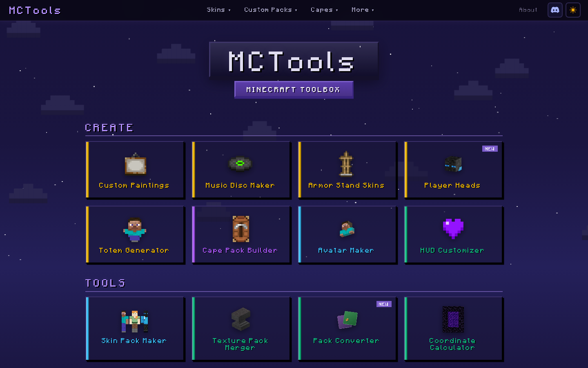Expand the Capes dropdown menu

tap(324, 10)
